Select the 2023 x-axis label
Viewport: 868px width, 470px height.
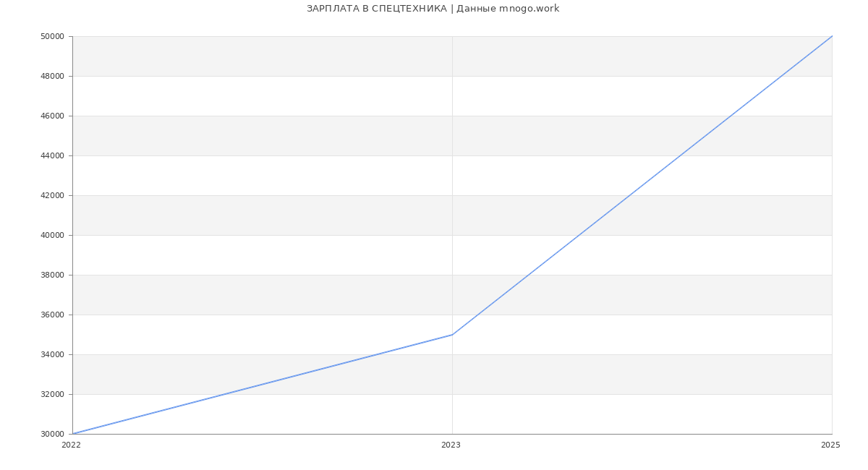451,445
